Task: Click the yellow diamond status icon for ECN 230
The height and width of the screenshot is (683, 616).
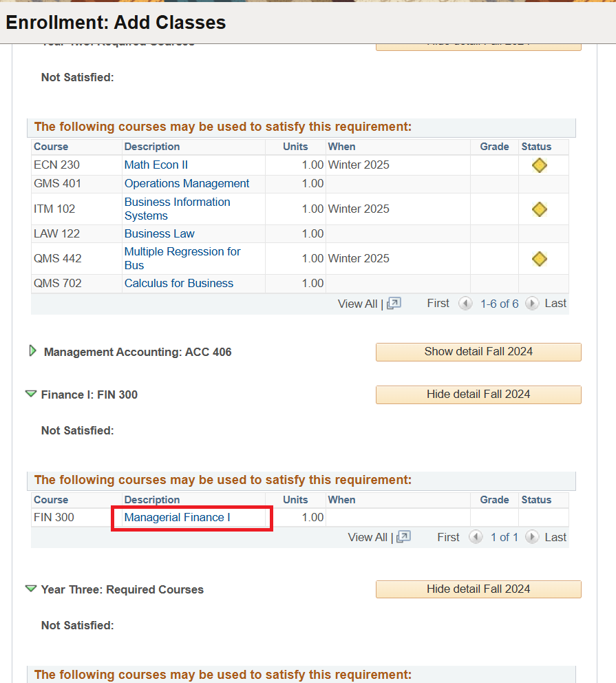Action: click(x=540, y=165)
